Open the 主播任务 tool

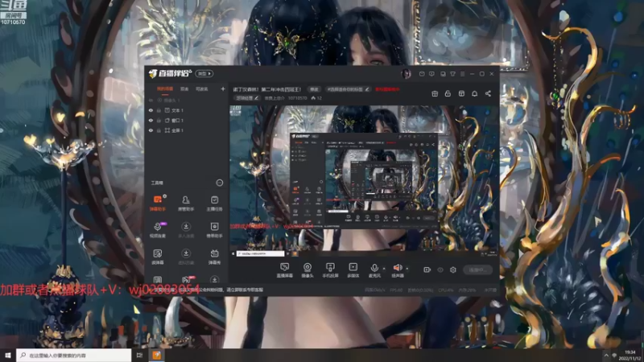[x=214, y=203]
